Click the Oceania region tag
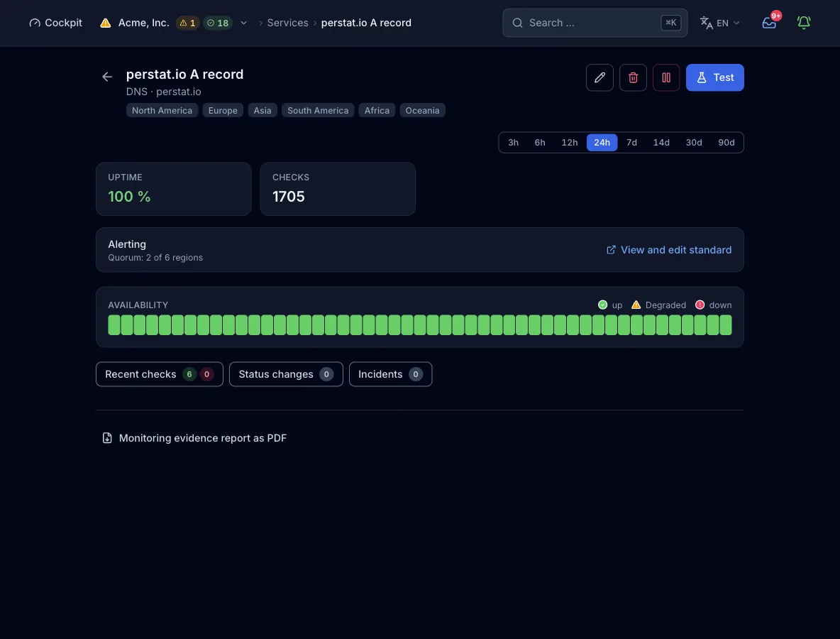 (422, 111)
